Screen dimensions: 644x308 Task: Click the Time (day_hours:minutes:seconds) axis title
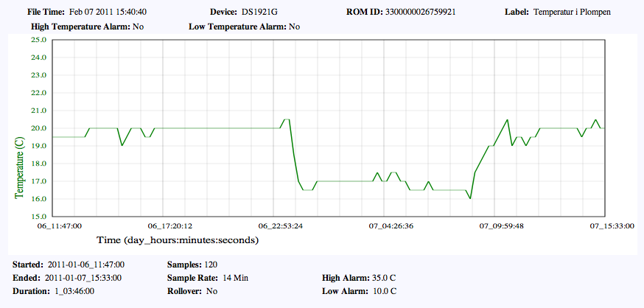(x=178, y=240)
